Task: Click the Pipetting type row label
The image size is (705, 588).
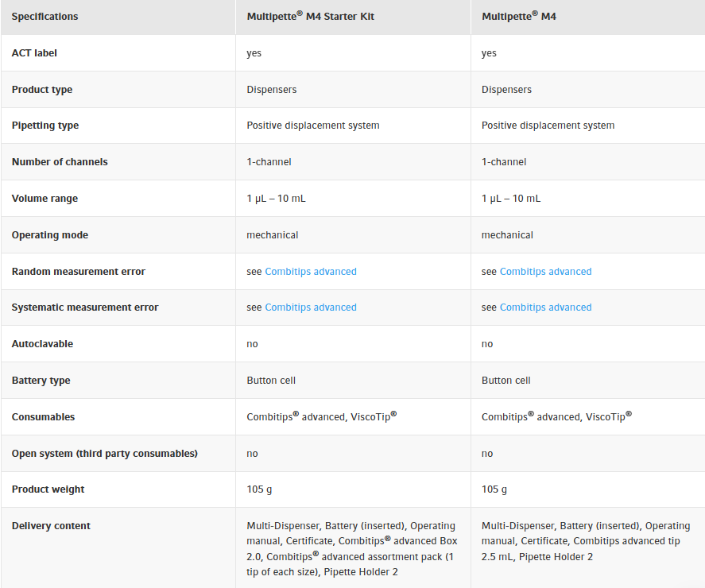Action: click(45, 126)
